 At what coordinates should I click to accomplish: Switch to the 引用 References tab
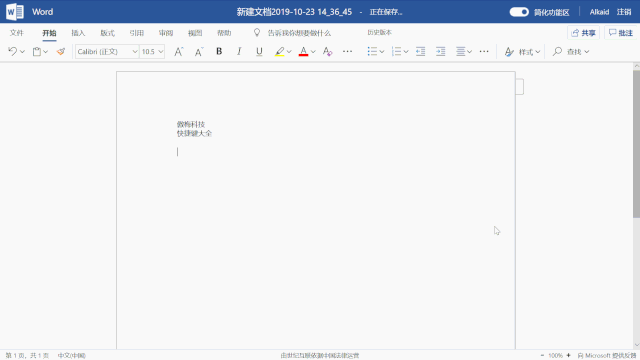pyautogui.click(x=136, y=33)
